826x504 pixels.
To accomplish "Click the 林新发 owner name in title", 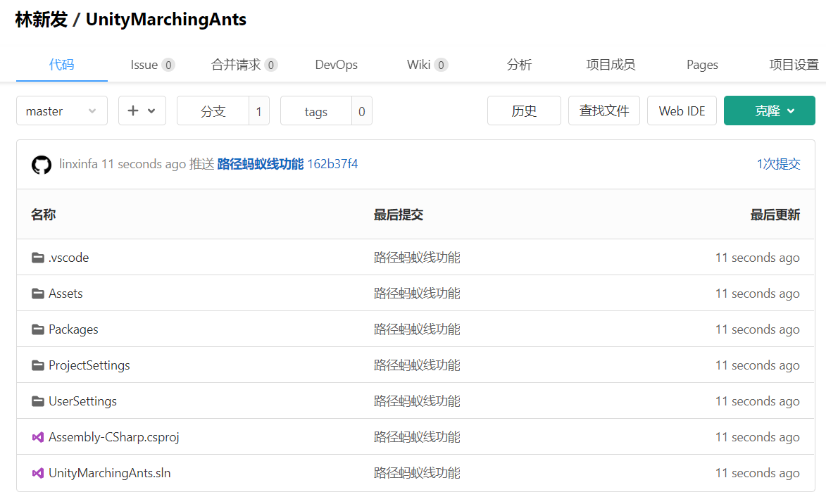I will click(42, 20).
